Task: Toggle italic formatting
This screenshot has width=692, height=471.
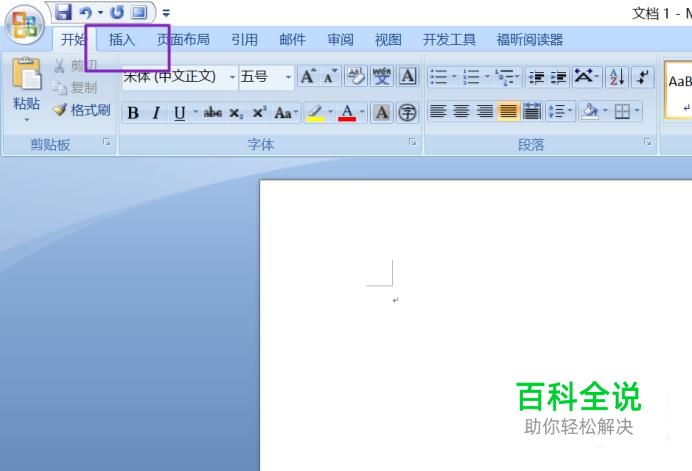Action: pos(156,113)
